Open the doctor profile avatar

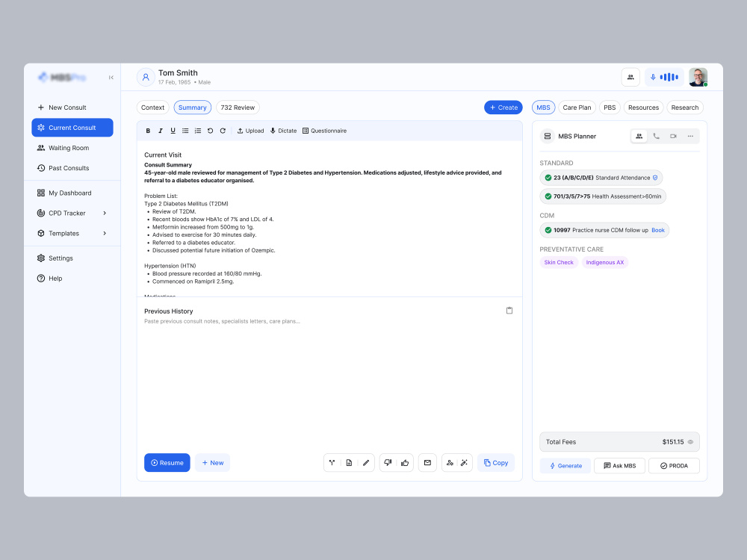[x=698, y=77]
